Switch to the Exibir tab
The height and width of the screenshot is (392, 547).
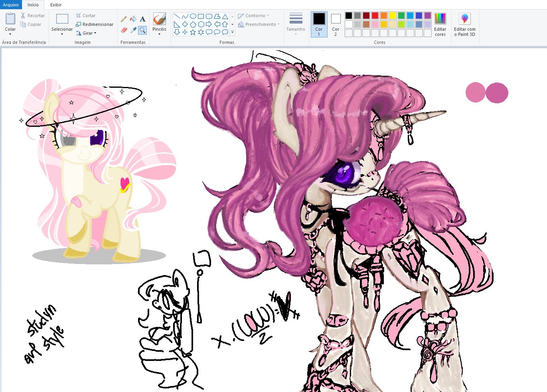point(56,5)
